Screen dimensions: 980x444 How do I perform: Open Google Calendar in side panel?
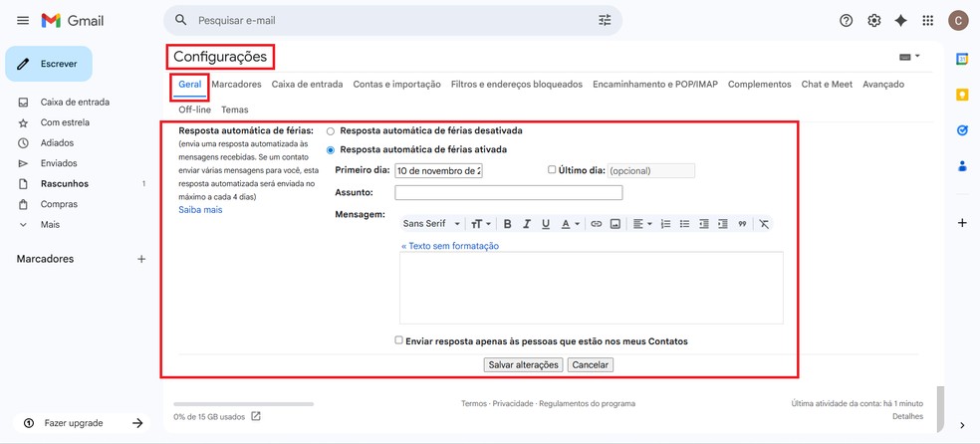[962, 59]
